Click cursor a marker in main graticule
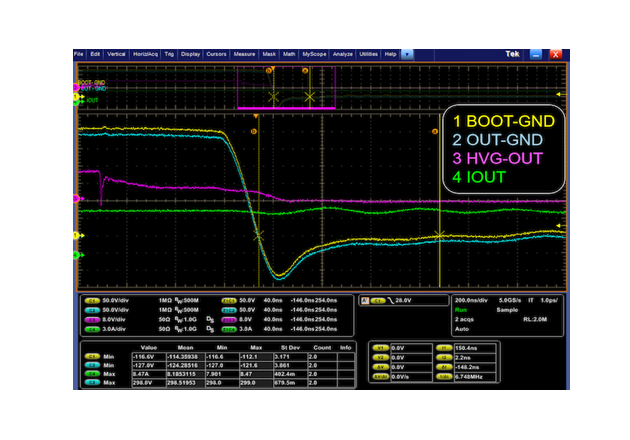The width and height of the screenshot is (630, 440). tap(434, 131)
